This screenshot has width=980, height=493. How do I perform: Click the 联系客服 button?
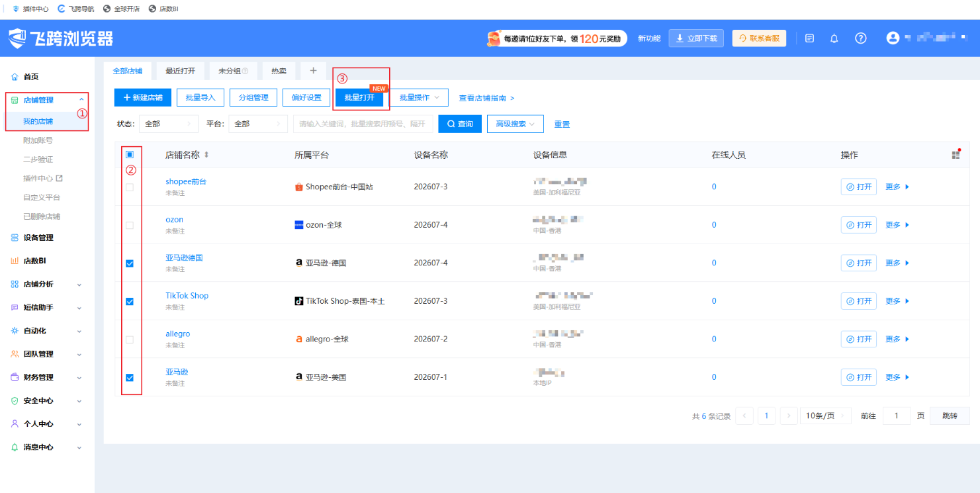(760, 38)
